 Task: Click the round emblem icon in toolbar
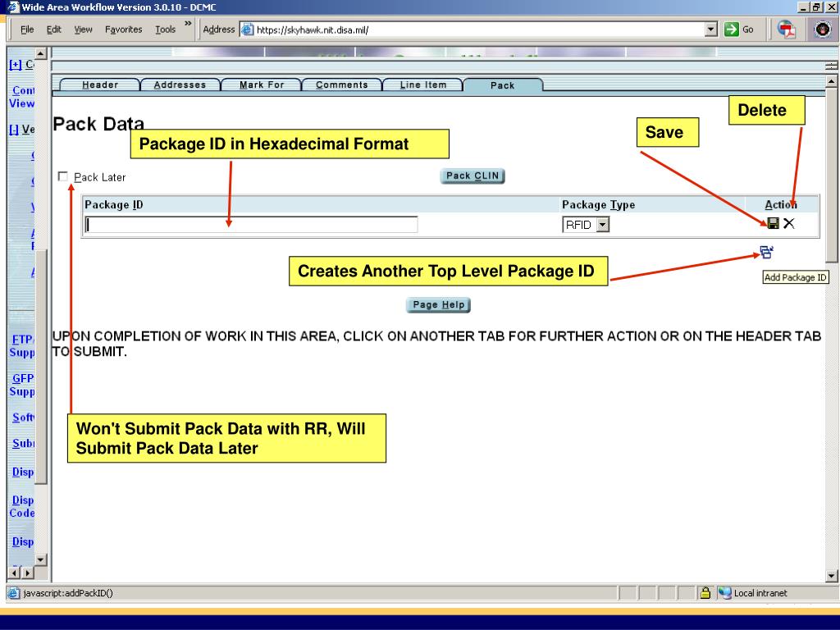pyautogui.click(x=822, y=30)
